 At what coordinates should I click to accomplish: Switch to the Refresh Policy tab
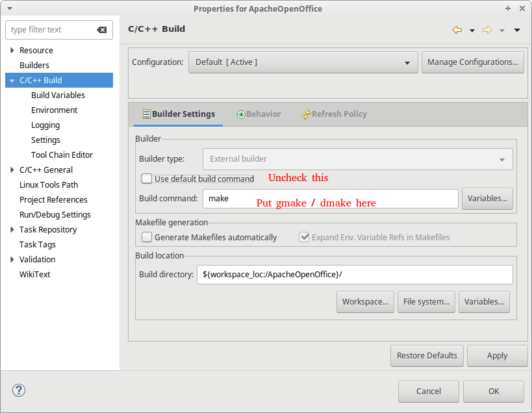click(x=334, y=114)
